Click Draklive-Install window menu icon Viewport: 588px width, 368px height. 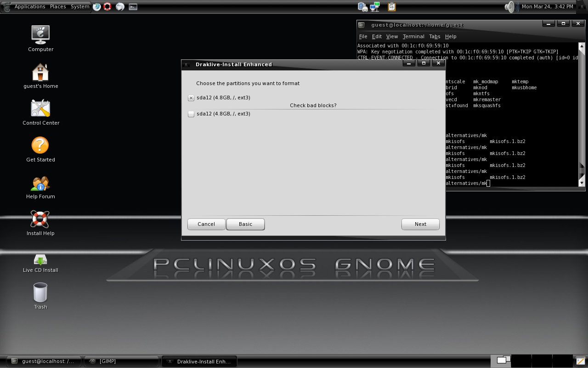(x=187, y=64)
